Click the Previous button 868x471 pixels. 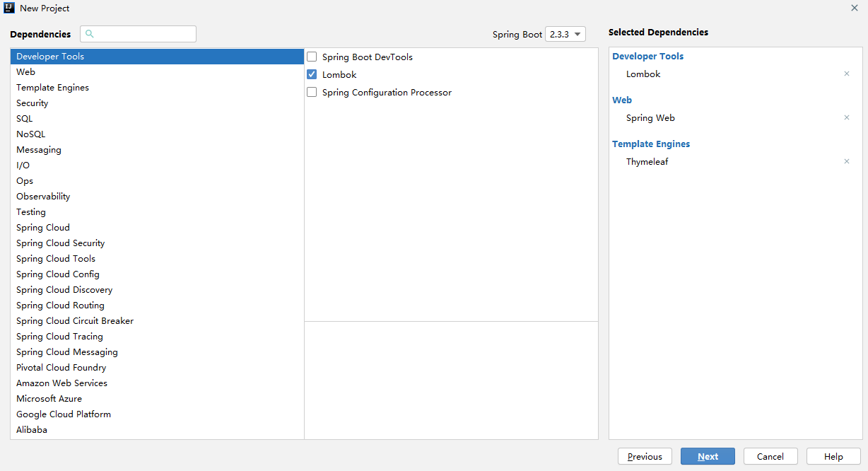pos(645,456)
